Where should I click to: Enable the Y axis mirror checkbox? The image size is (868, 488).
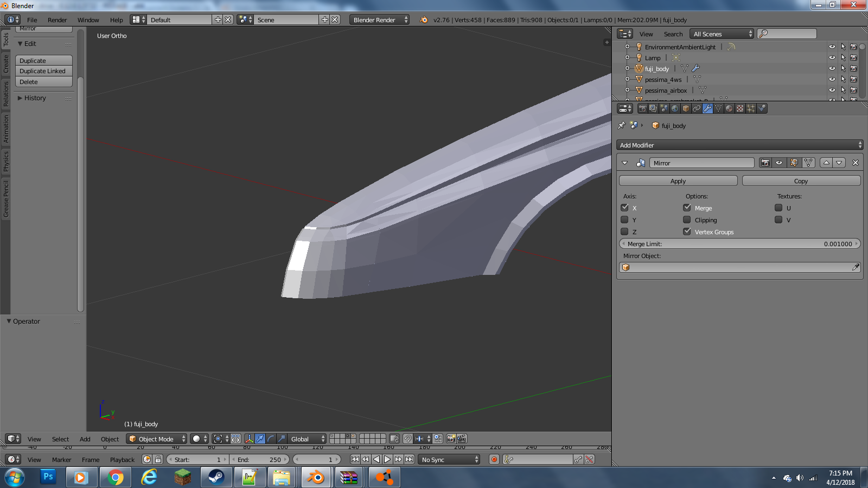pos(625,220)
